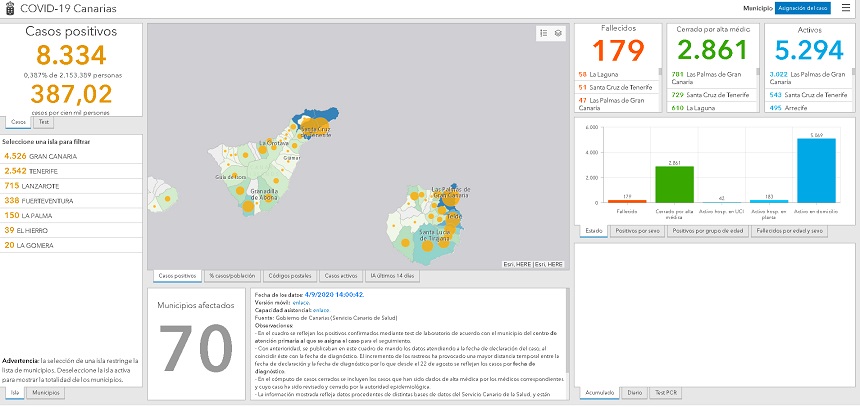Image resolution: width=860 pixels, height=407 pixels.
Task: Switch to the Municipios tab
Action: pyautogui.click(x=44, y=393)
